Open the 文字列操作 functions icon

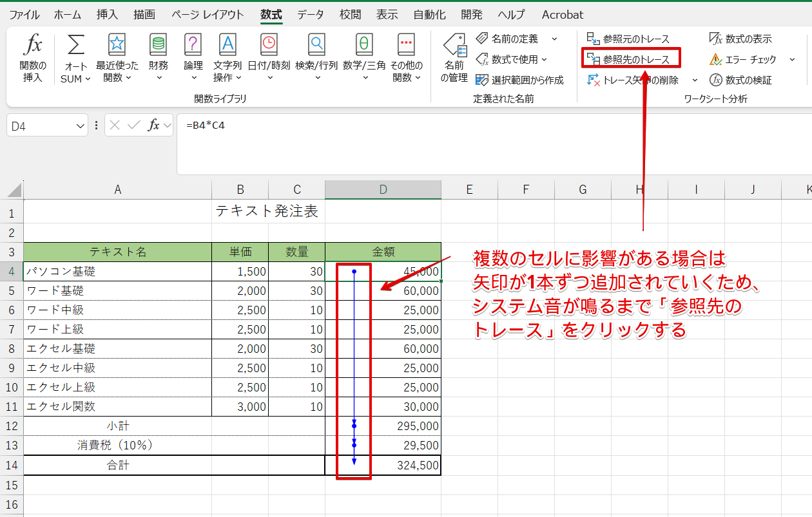tap(227, 45)
